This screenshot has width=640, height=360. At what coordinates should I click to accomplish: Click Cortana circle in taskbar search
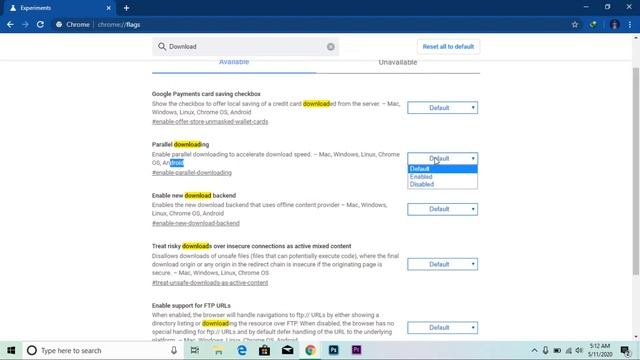pyautogui.click(x=31, y=350)
